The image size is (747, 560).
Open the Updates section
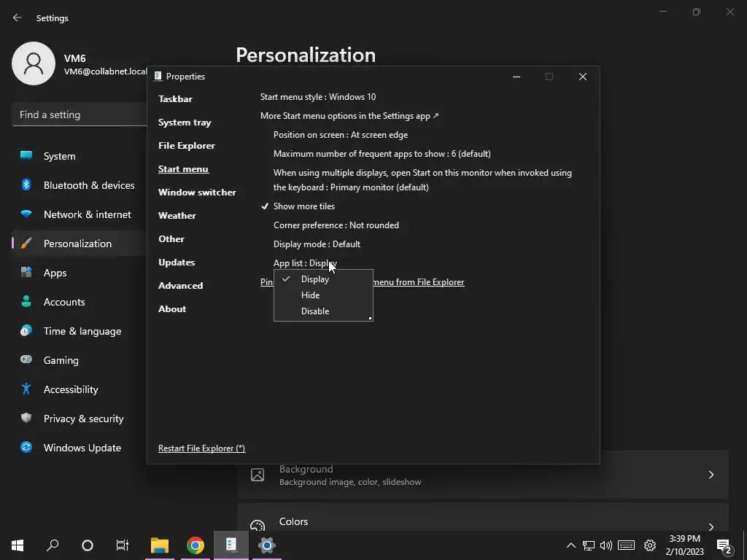pos(177,262)
